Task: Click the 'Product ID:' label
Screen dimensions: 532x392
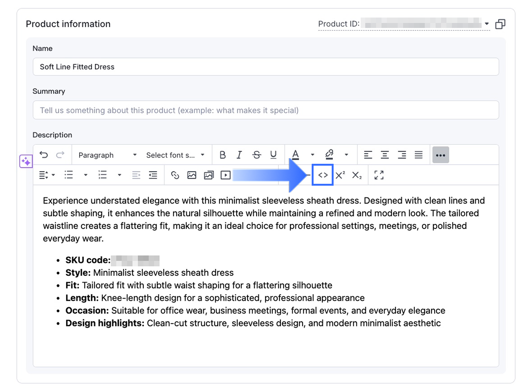Action: pyautogui.click(x=339, y=24)
